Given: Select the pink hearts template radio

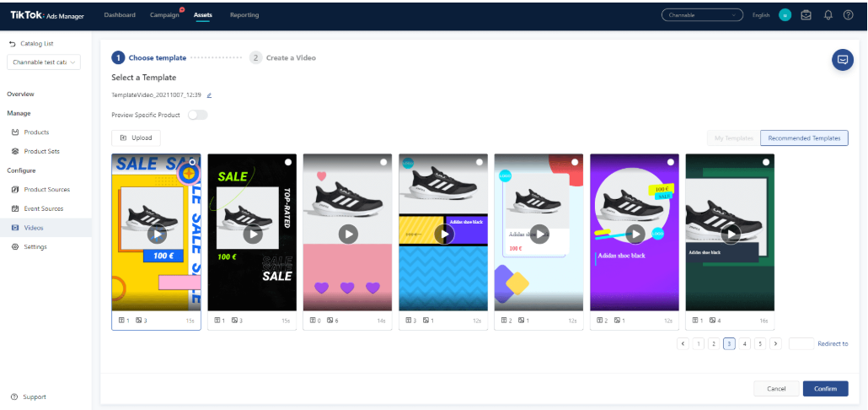Looking at the screenshot, I should click(x=383, y=162).
